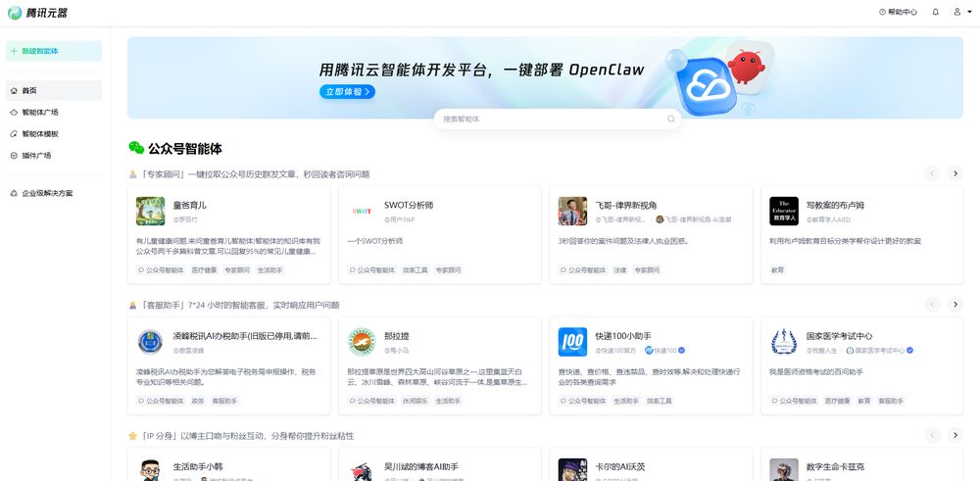Go to 首页 in the sidebar
The image size is (980, 481).
tap(54, 90)
